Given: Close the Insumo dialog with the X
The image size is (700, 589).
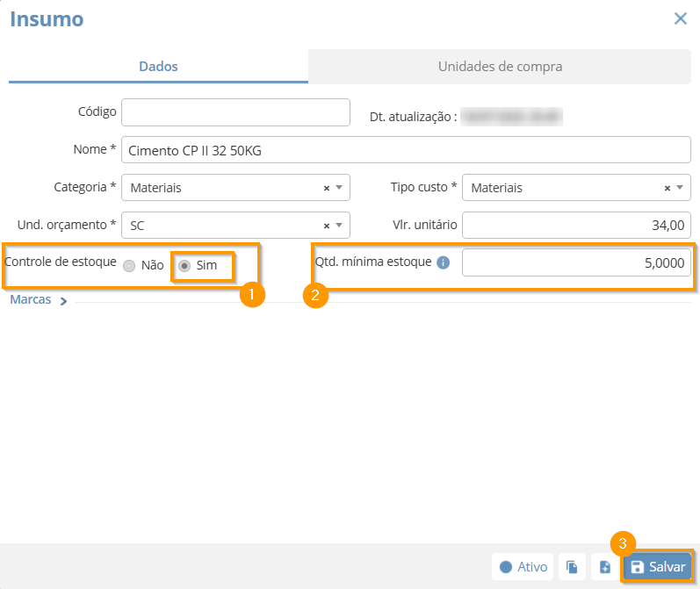Looking at the screenshot, I should click(x=681, y=18).
